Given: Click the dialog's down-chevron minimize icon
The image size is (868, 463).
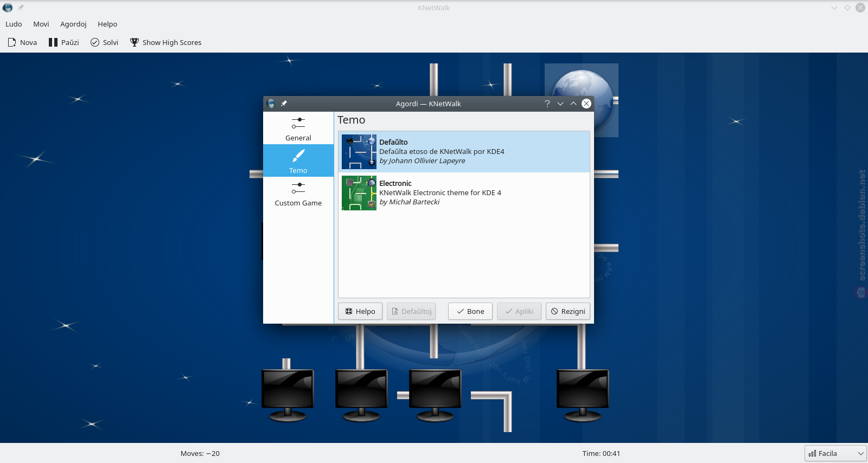Looking at the screenshot, I should [x=560, y=104].
